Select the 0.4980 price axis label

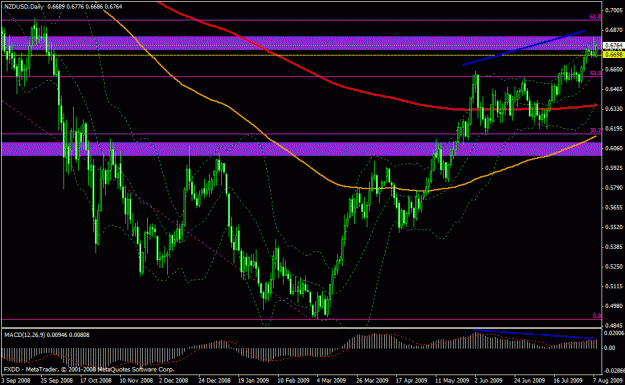(614, 306)
